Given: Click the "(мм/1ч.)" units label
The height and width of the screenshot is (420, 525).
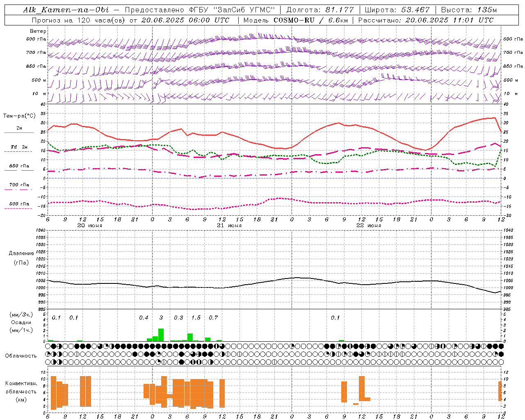Looking at the screenshot, I should [21, 330].
